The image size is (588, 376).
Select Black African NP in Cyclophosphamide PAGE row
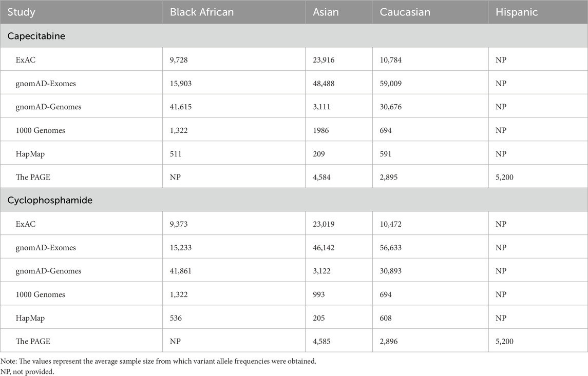point(175,341)
